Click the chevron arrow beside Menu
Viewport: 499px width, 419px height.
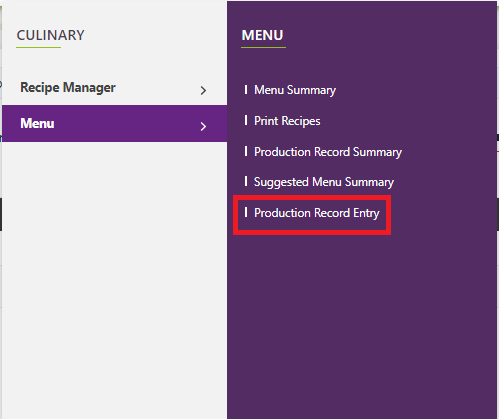[x=203, y=126]
